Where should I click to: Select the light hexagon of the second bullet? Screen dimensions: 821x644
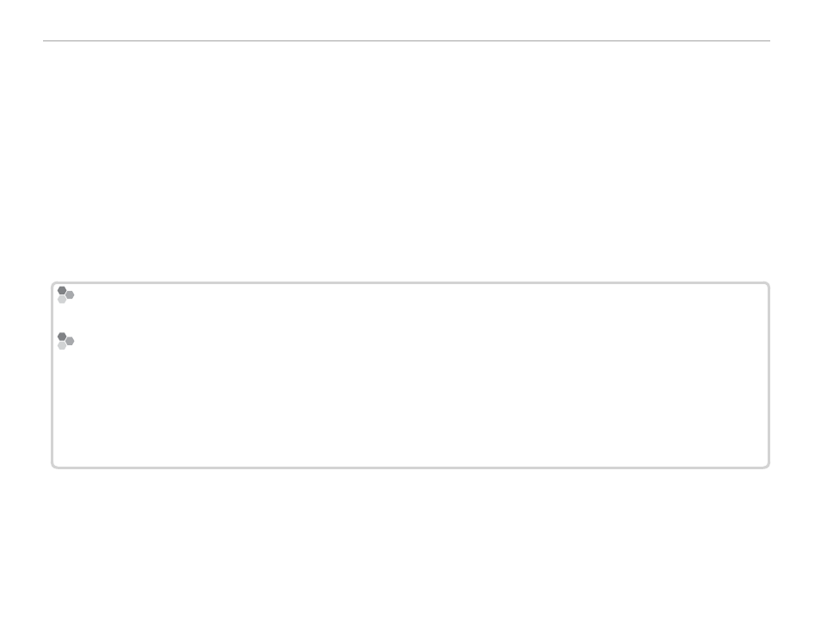[62, 345]
